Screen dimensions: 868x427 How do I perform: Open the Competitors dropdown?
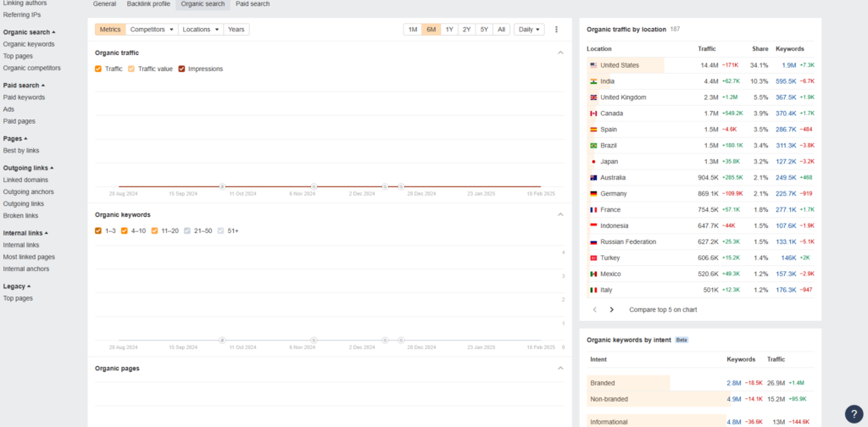tap(152, 30)
